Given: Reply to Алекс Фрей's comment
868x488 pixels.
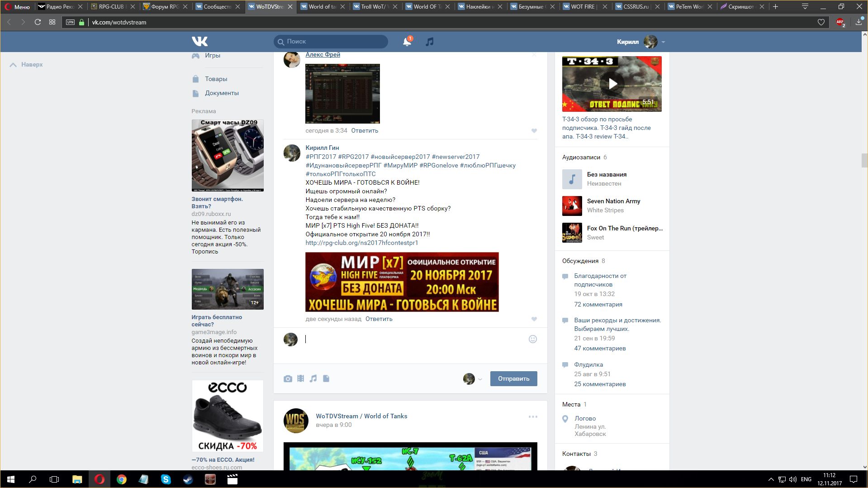Looking at the screenshot, I should point(365,130).
